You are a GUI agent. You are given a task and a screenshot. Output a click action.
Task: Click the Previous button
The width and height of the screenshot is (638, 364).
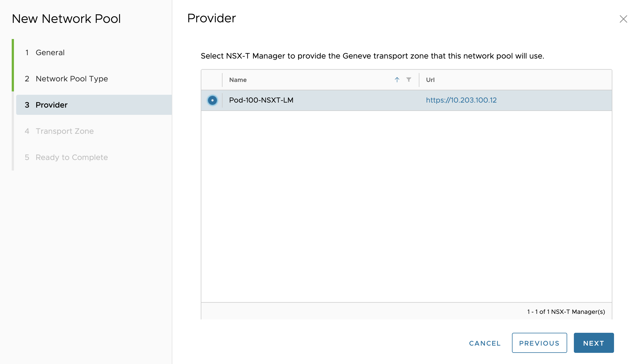point(539,343)
